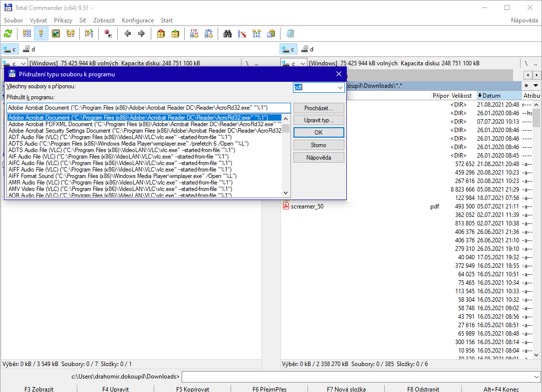Click the Pack files toolbar icon
This screenshot has width=542, height=392.
pos(161,34)
